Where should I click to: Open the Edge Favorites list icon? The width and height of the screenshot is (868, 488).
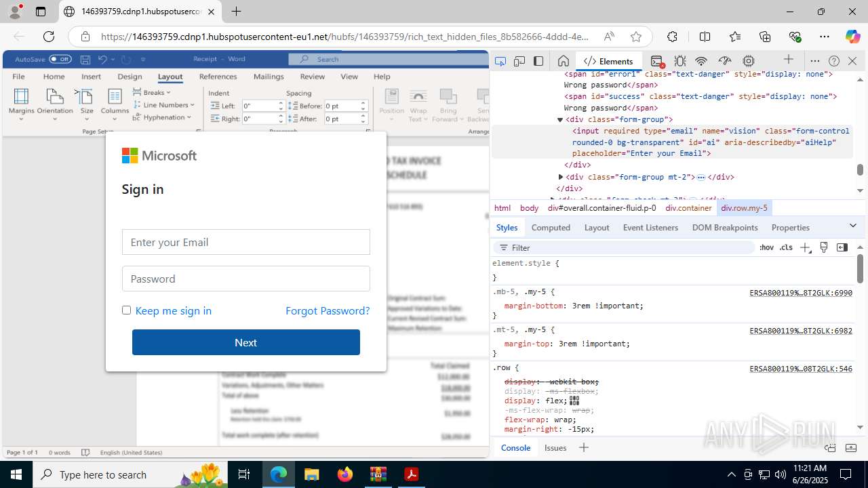735,37
